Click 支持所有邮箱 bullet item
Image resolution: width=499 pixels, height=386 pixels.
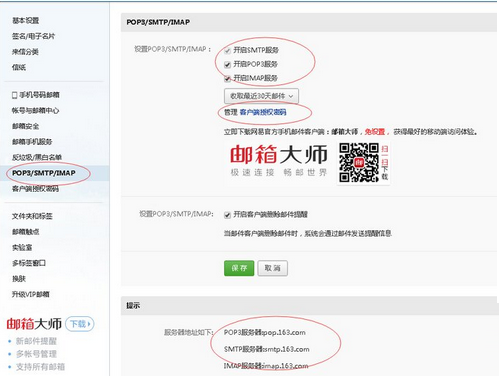40,367
